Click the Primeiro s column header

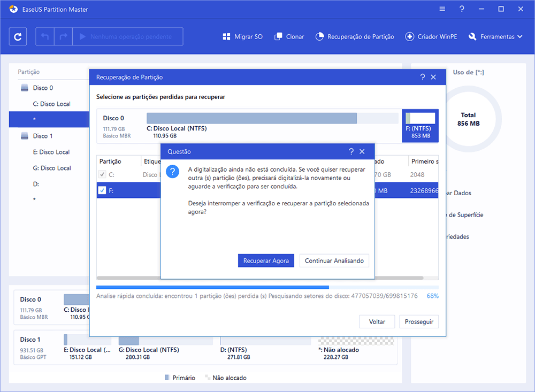[x=423, y=162]
